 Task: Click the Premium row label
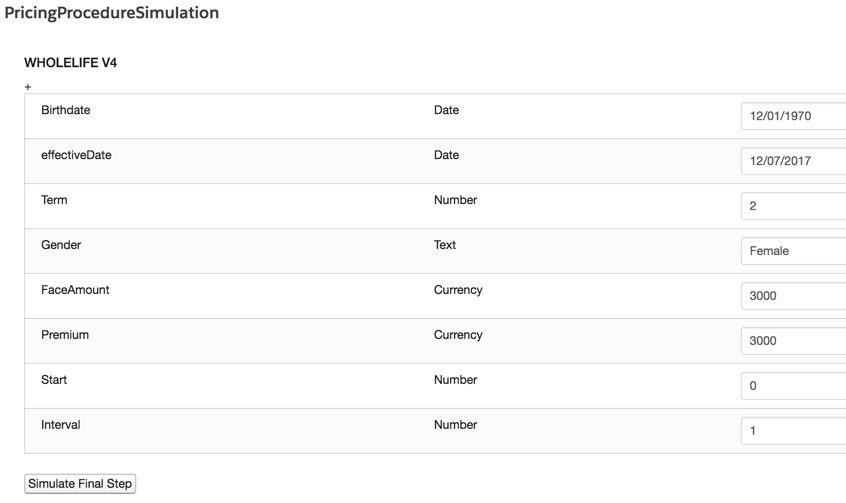pos(65,335)
